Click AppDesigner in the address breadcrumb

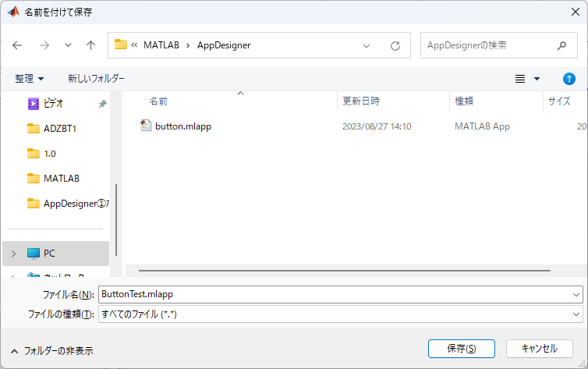coord(224,45)
